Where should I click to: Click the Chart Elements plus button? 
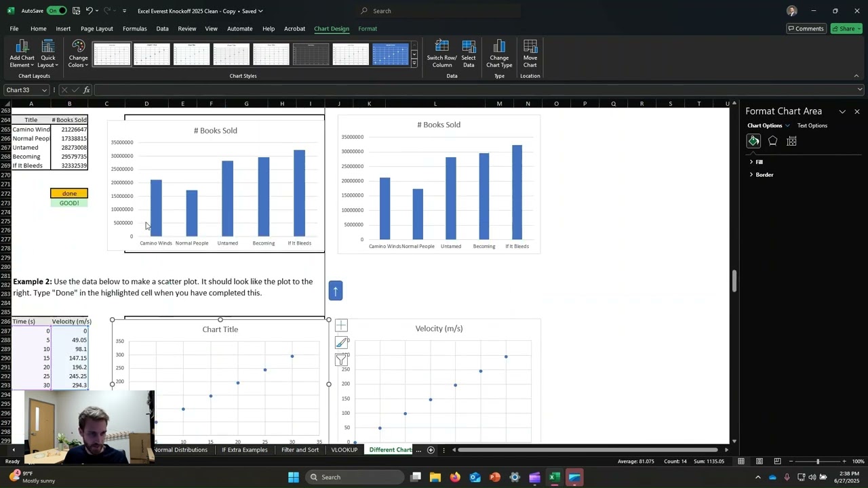tap(341, 326)
